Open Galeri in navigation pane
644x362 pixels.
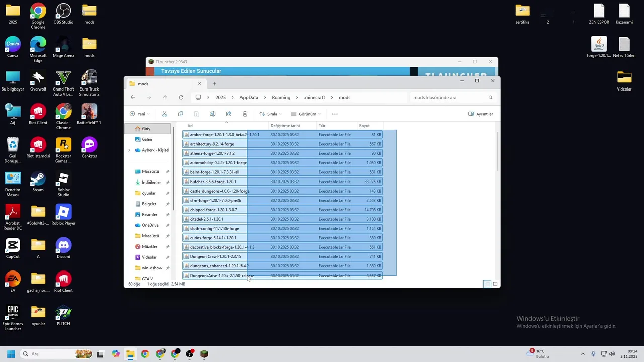[147, 139]
